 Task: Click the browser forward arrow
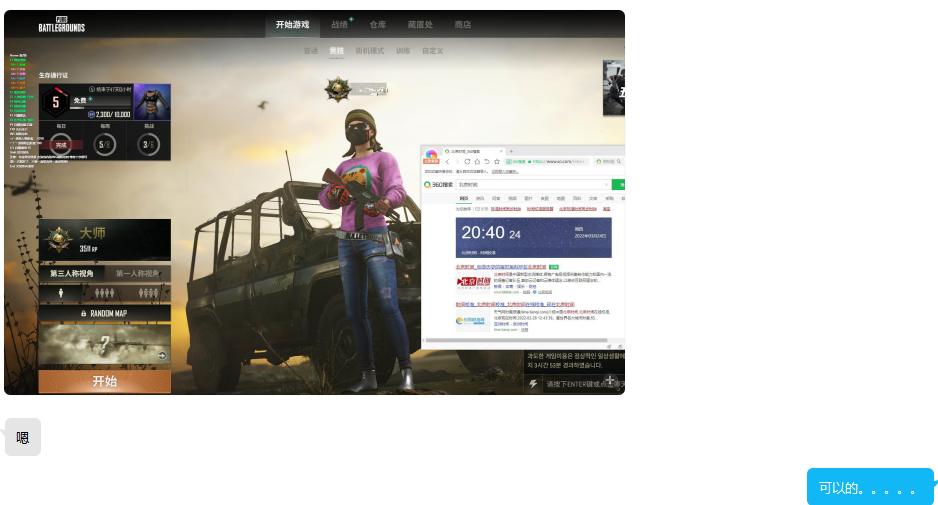coord(457,162)
